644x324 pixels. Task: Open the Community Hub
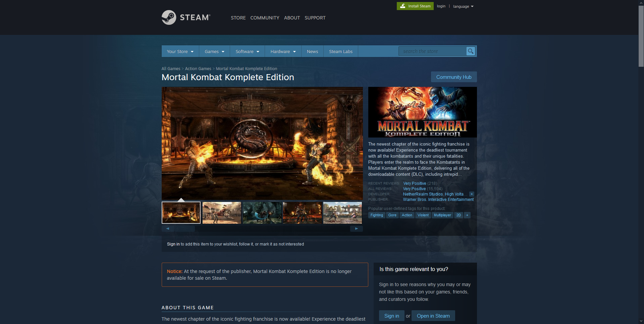pyautogui.click(x=453, y=77)
